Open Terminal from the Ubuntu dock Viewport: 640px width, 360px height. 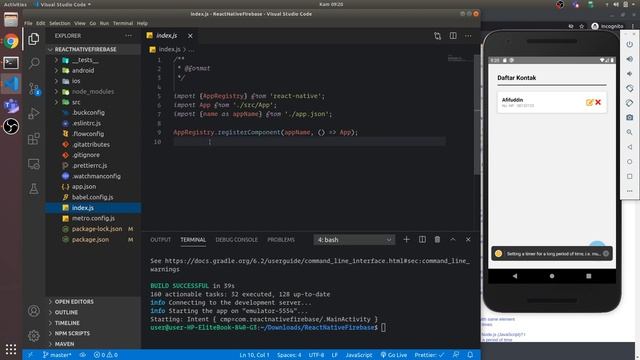[x=11, y=62]
